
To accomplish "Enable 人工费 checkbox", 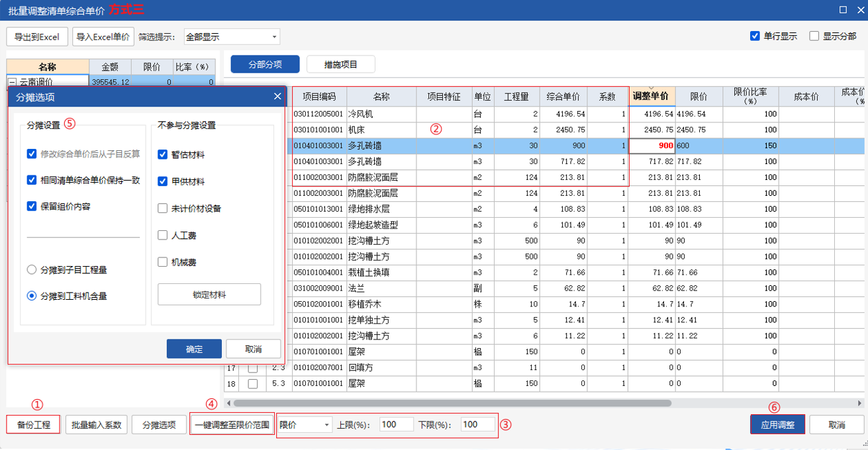I will 163,235.
